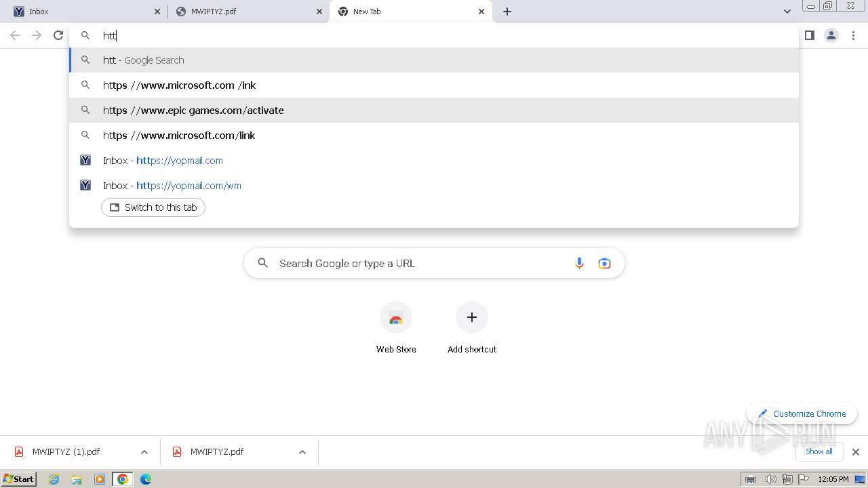Close the MWIPTYZ.pdf tab

(x=319, y=12)
